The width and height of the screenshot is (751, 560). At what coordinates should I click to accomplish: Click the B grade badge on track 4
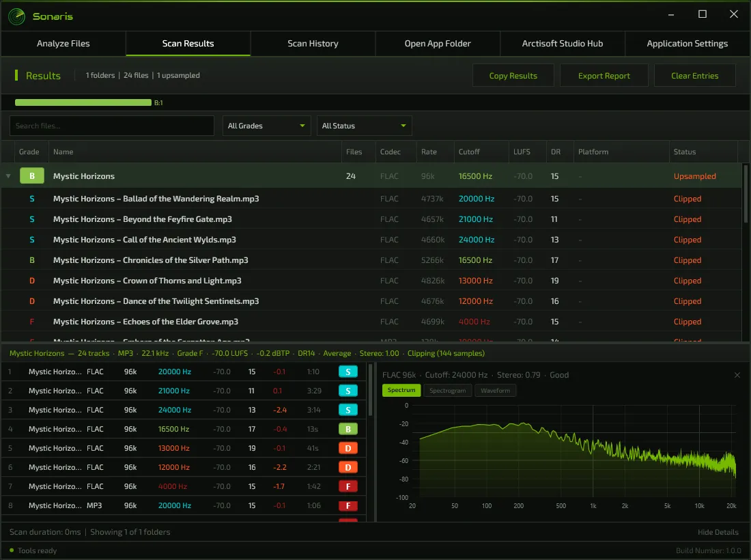(348, 430)
